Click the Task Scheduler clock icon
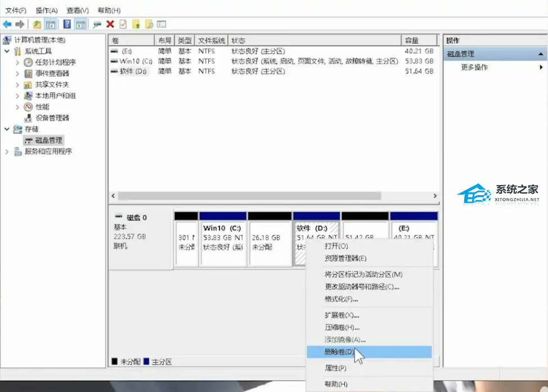Image resolution: width=548 pixels, height=392 pixels. [x=28, y=62]
